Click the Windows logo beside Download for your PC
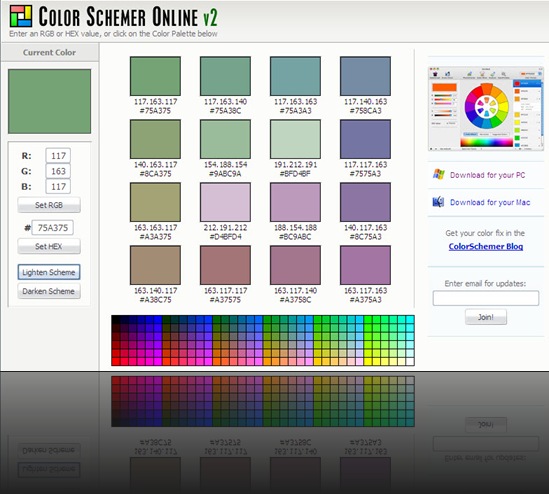The width and height of the screenshot is (549, 494). (438, 174)
